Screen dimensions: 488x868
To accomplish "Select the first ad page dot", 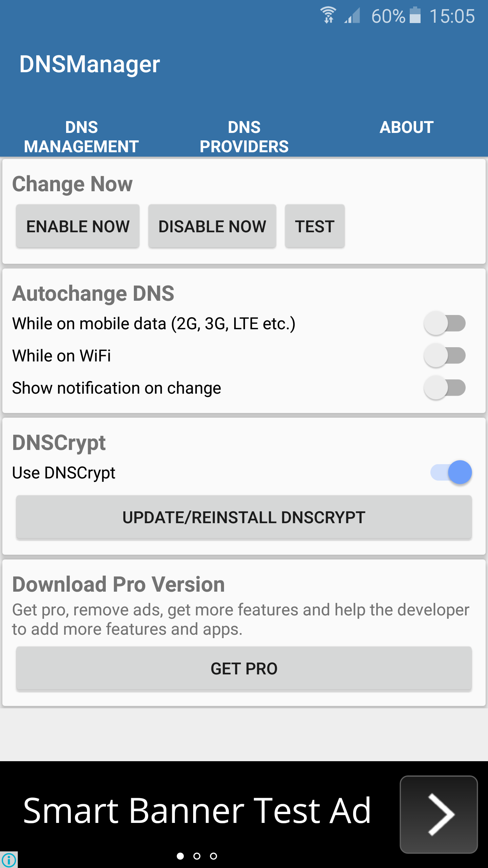I will click(180, 856).
